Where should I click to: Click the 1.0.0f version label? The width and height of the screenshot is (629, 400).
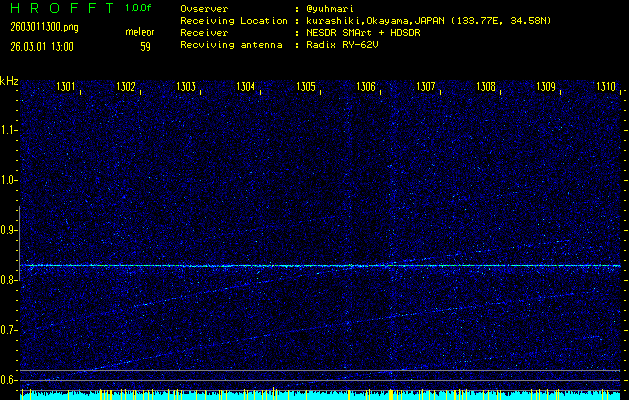pyautogui.click(x=139, y=8)
